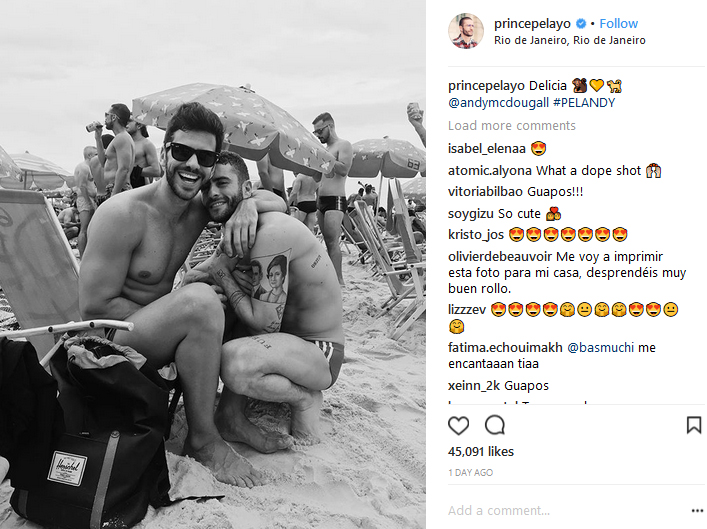This screenshot has width=707, height=529.
Task: Click the comment speech bubble icon
Action: pos(495,425)
